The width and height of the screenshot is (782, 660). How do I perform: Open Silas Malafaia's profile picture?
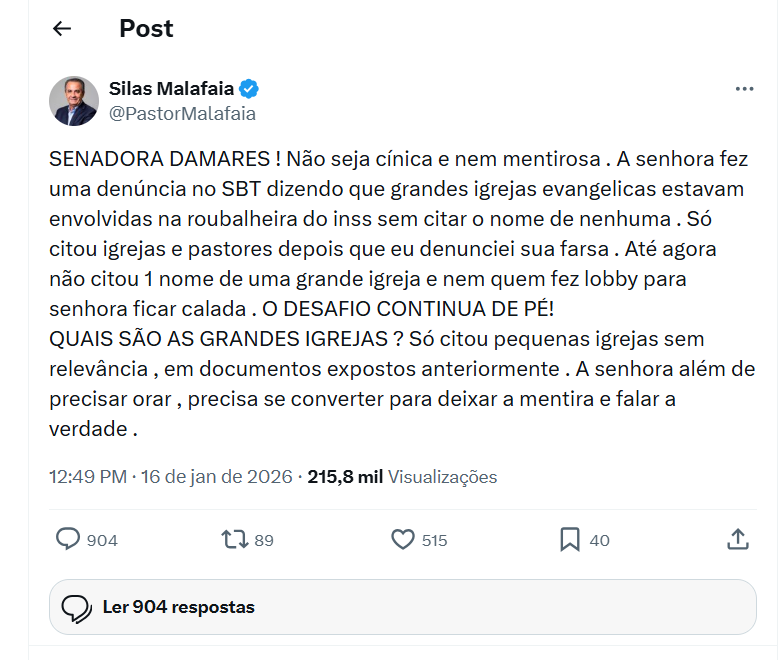coord(74,100)
